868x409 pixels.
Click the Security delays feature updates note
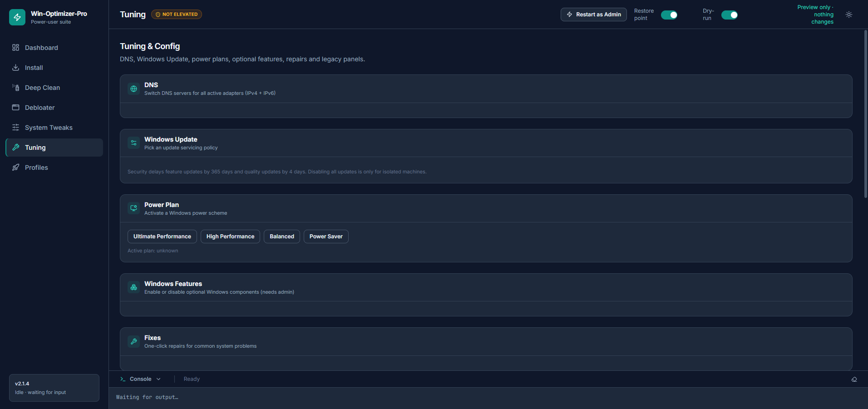(x=277, y=172)
